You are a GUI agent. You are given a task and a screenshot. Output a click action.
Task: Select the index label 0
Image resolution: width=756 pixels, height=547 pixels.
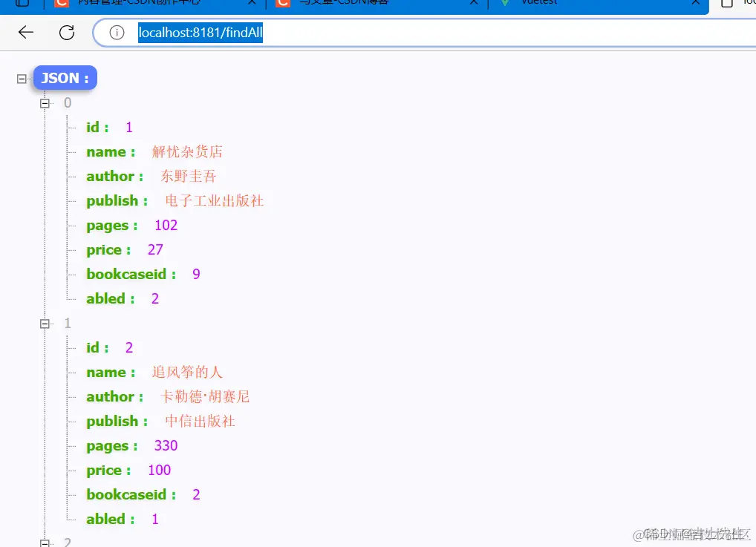pyautogui.click(x=68, y=102)
